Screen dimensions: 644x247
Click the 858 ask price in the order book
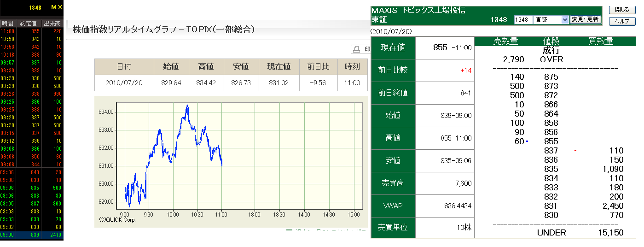pyautogui.click(x=551, y=123)
